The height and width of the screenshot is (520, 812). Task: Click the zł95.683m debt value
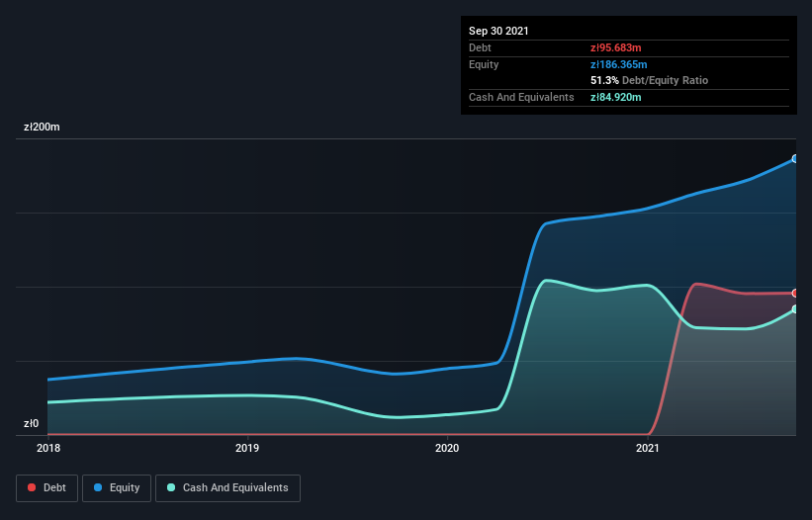click(x=616, y=47)
